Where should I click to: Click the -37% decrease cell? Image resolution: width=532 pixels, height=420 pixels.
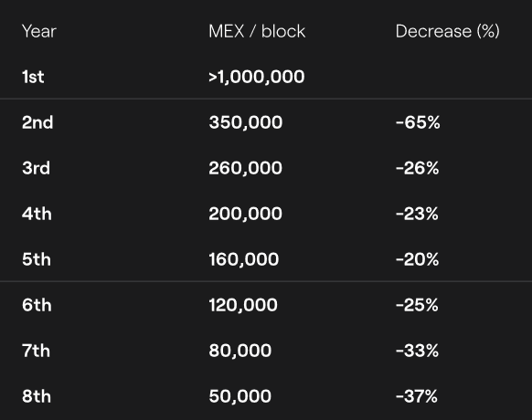pos(417,396)
